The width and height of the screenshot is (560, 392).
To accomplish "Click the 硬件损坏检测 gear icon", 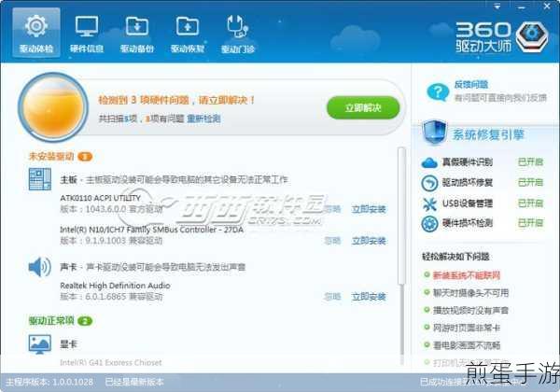I will [429, 224].
